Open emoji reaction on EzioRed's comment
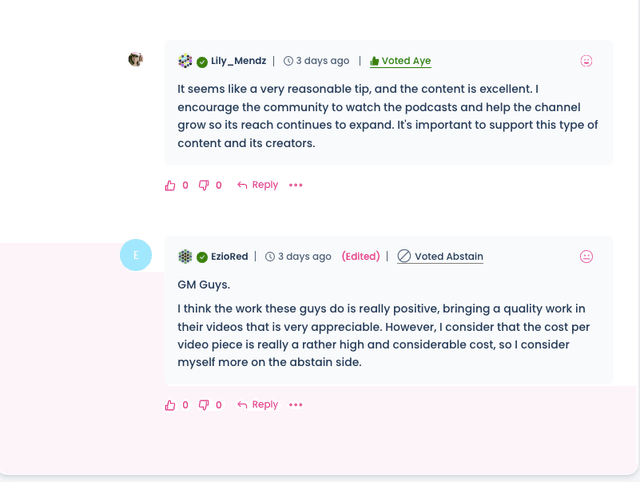This screenshot has height=482, width=640. click(587, 257)
